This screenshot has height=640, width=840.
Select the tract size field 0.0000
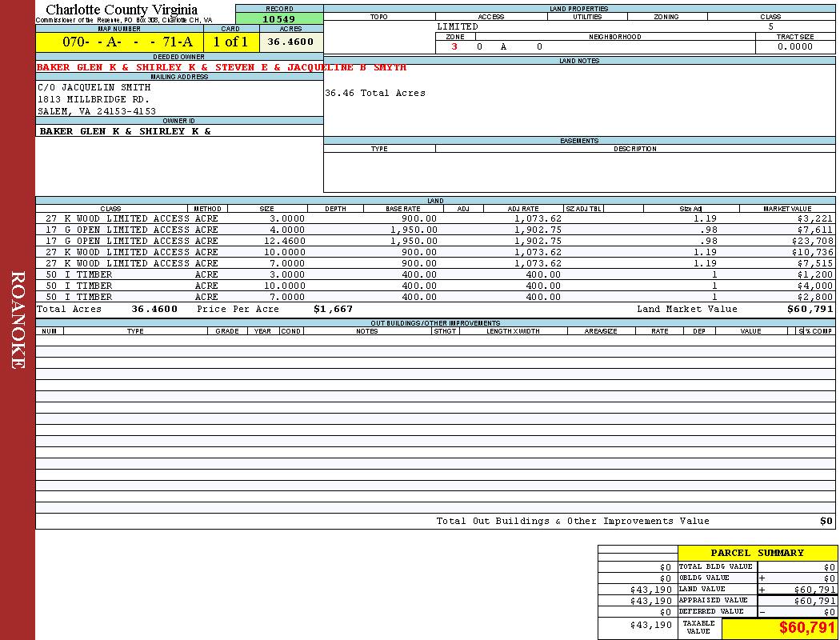pos(794,47)
